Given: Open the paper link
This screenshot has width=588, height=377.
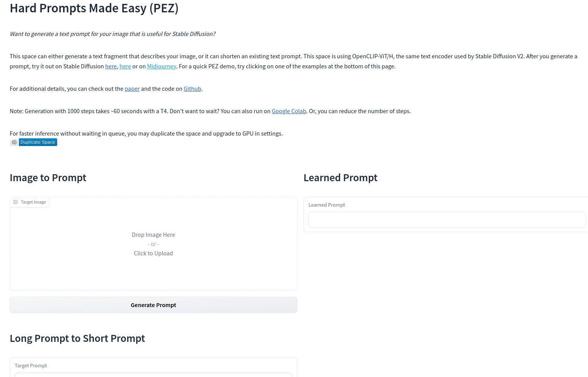Looking at the screenshot, I should tap(132, 88).
